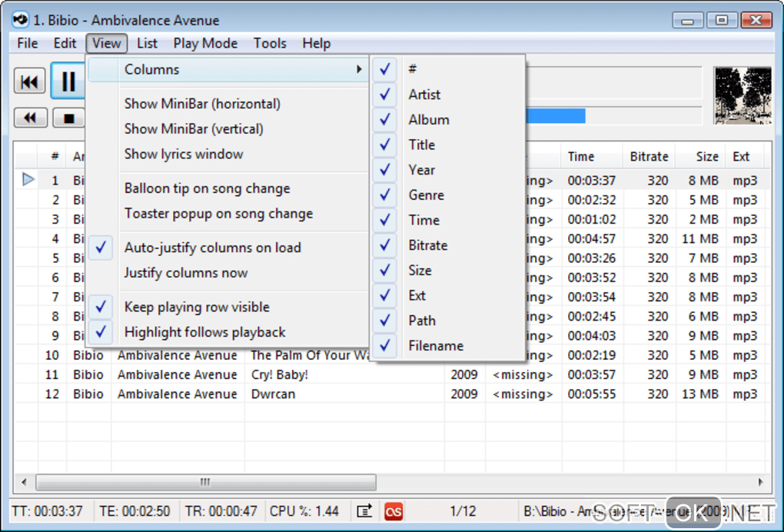Close the open View menu

[x=107, y=44]
